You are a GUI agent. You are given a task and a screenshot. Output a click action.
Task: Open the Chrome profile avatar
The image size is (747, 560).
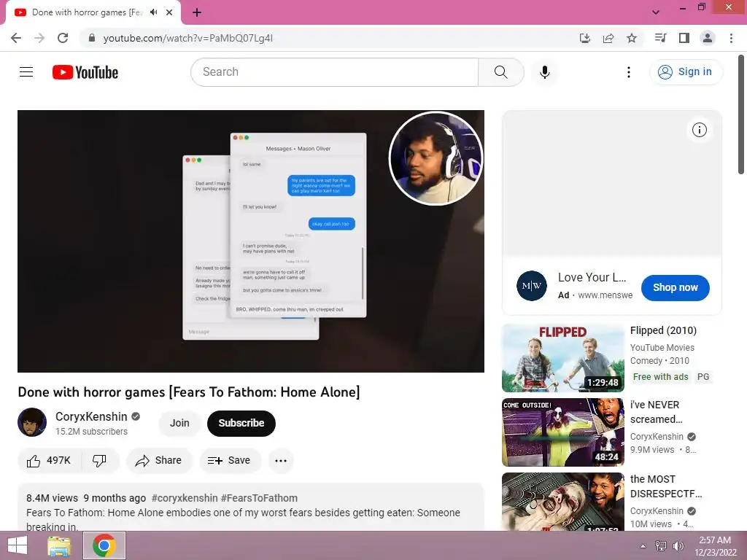click(x=708, y=38)
